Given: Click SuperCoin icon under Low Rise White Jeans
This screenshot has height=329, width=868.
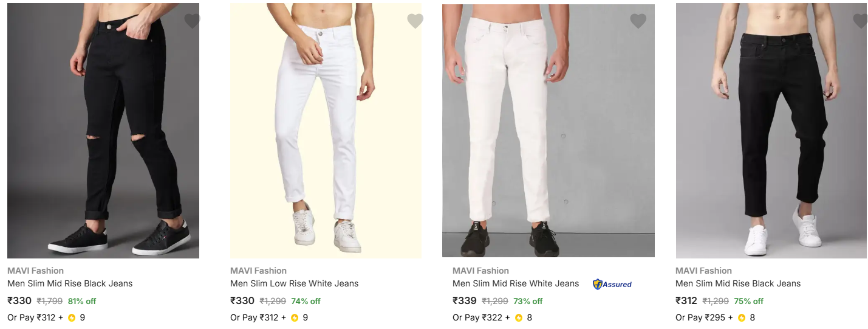Looking at the screenshot, I should (x=295, y=317).
